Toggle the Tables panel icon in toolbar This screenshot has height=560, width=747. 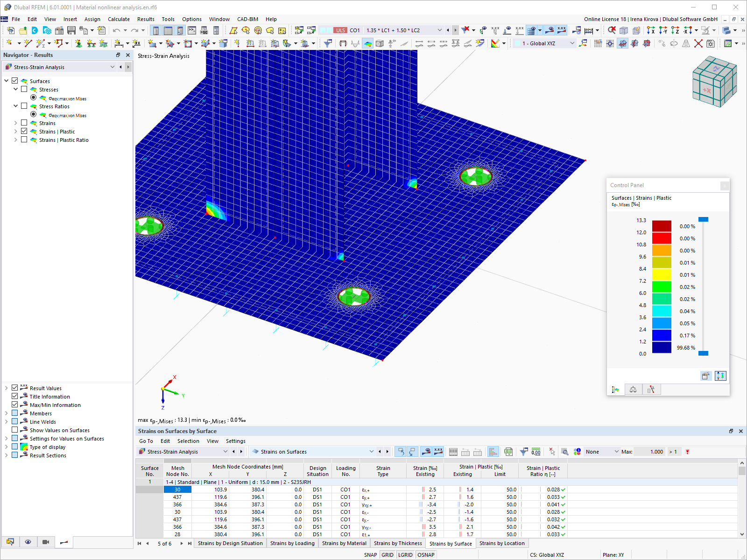pyautogui.click(x=168, y=30)
